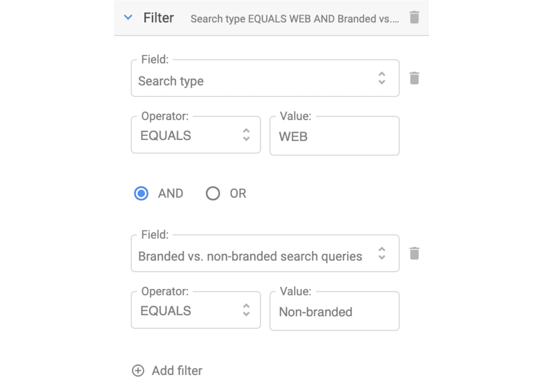Collapse the Filter panel chevron
Image resolution: width=543 pixels, height=392 pixels.
(x=128, y=17)
